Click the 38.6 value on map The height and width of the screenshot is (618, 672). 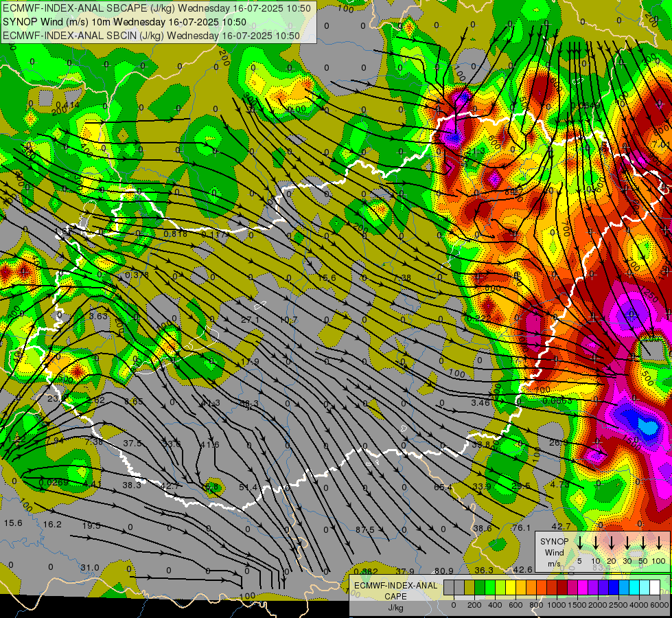click(482, 528)
